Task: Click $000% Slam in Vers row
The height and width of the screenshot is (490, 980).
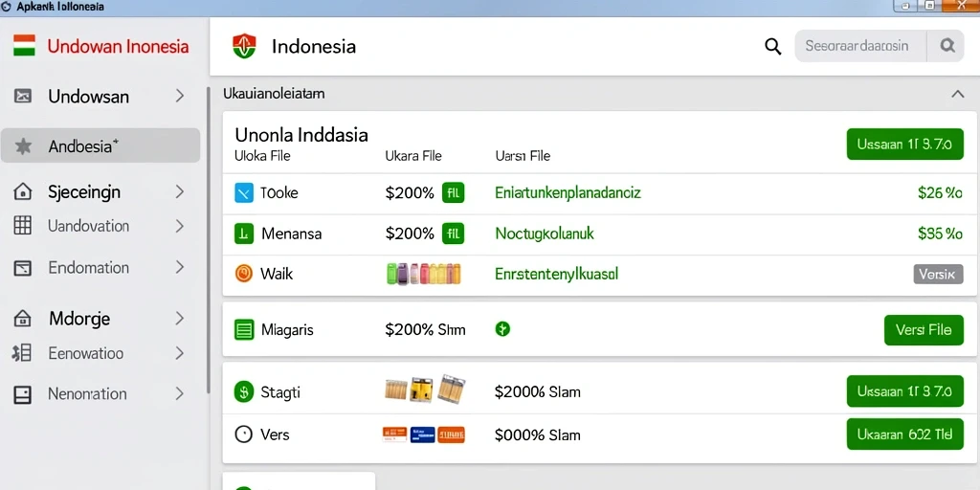Action: point(538,434)
